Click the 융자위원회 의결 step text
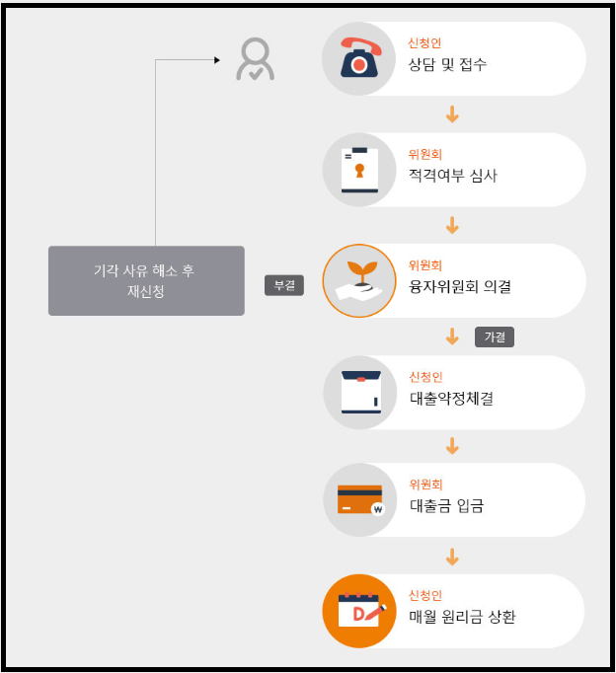 [x=460, y=286]
